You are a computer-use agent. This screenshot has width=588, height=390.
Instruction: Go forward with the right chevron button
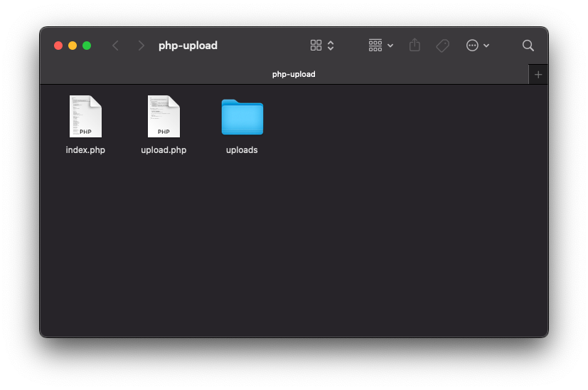[141, 46]
